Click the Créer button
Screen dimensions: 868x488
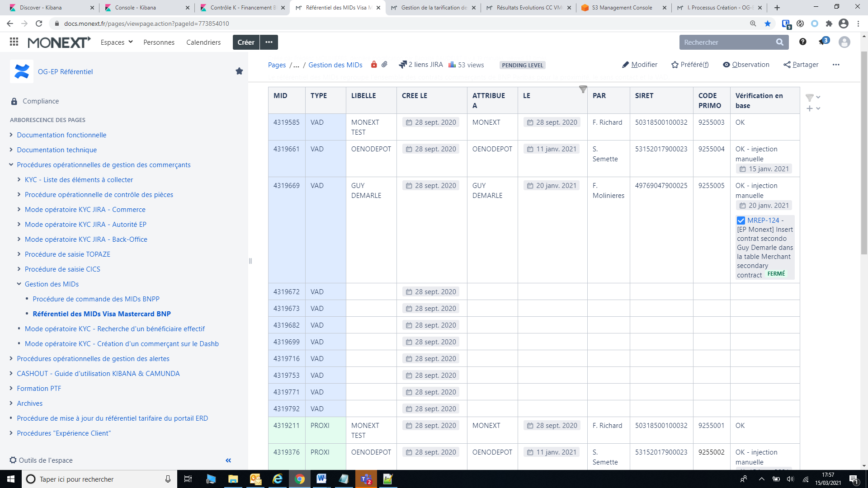pyautogui.click(x=246, y=42)
